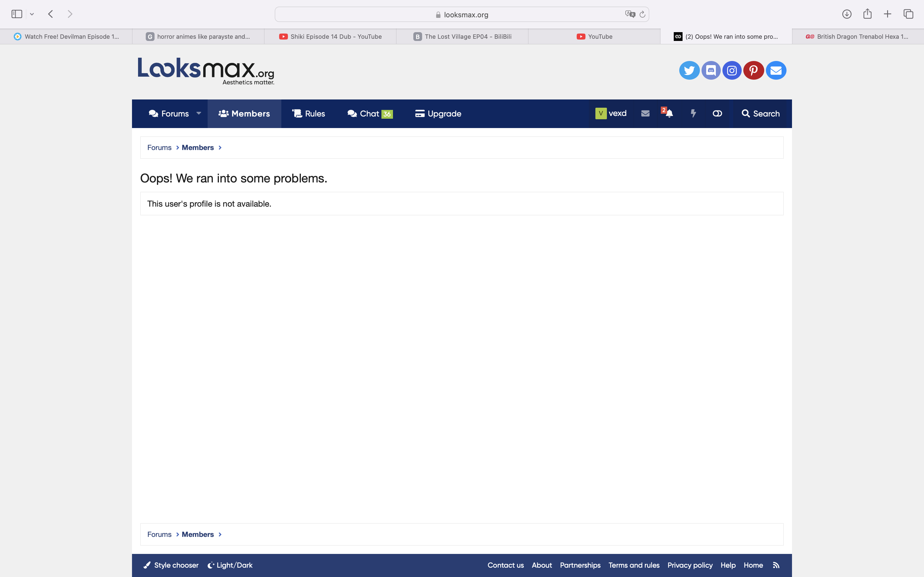Switch to the Shiki Episode 14 Dub tab
This screenshot has width=924, height=577.
point(330,37)
